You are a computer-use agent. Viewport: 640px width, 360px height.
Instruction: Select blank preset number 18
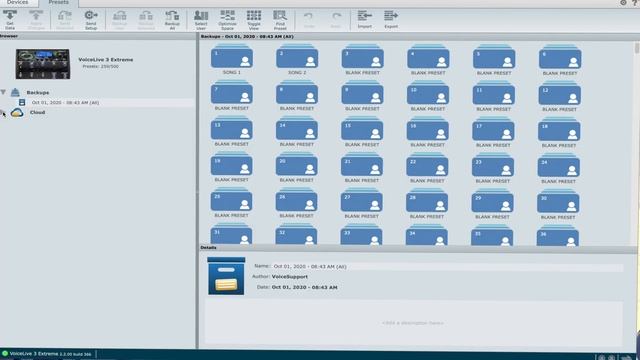coord(559,132)
